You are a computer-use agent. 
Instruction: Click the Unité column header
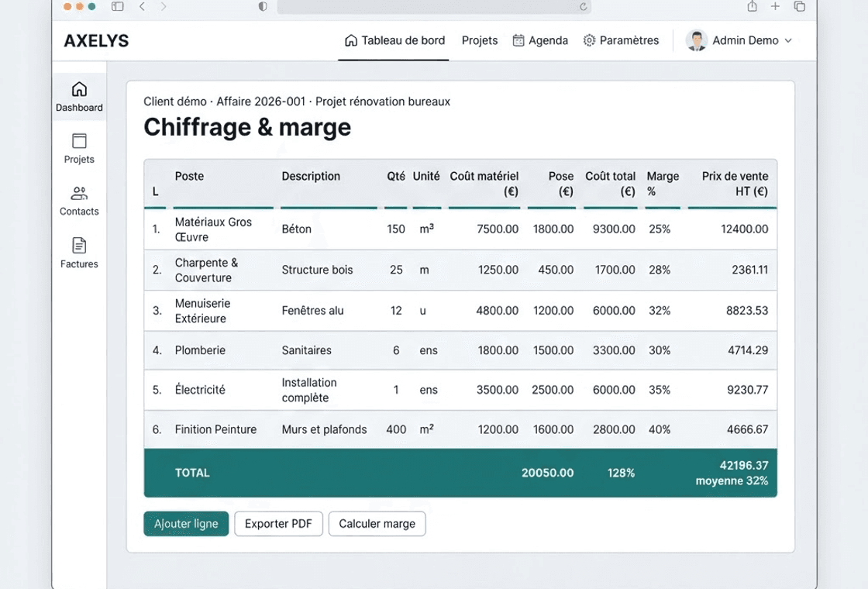[x=426, y=176]
